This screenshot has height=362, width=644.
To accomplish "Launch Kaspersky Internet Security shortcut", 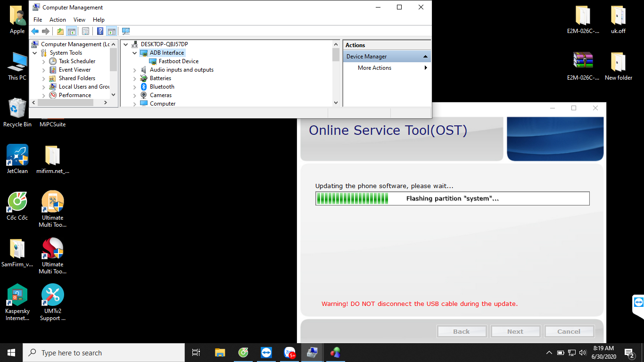I will (x=17, y=302).
